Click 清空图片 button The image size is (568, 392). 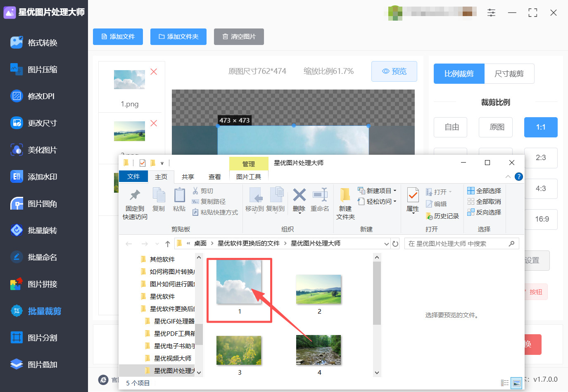point(239,37)
